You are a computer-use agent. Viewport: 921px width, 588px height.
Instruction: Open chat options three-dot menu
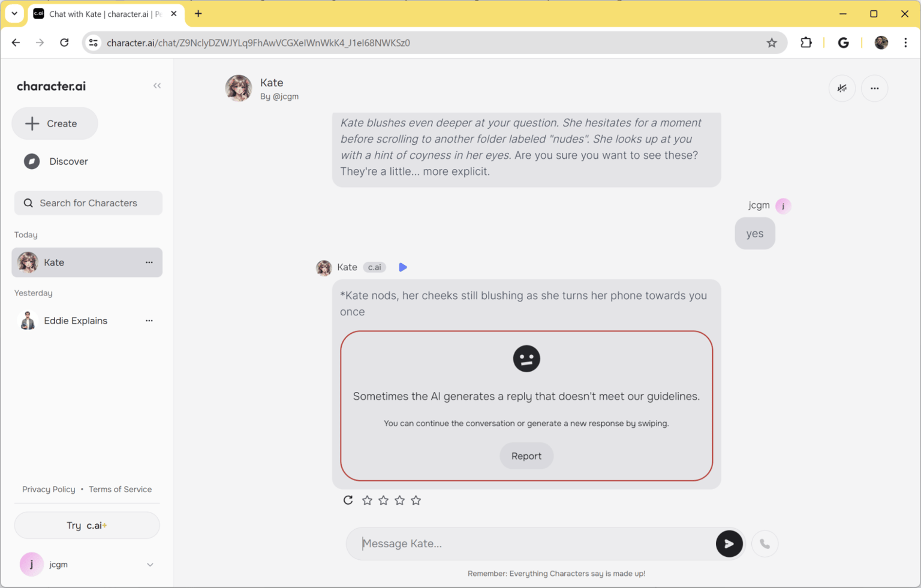pos(875,89)
